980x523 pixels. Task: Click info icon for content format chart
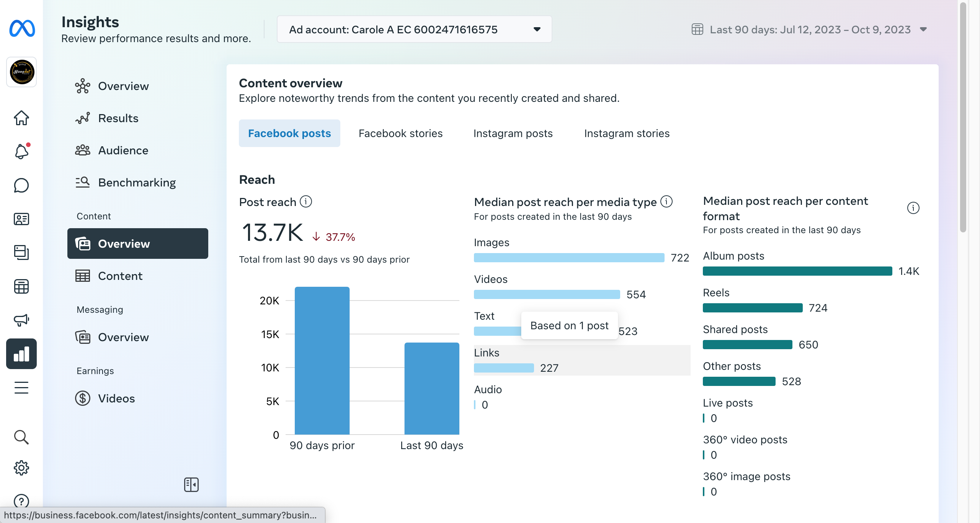[x=913, y=208]
